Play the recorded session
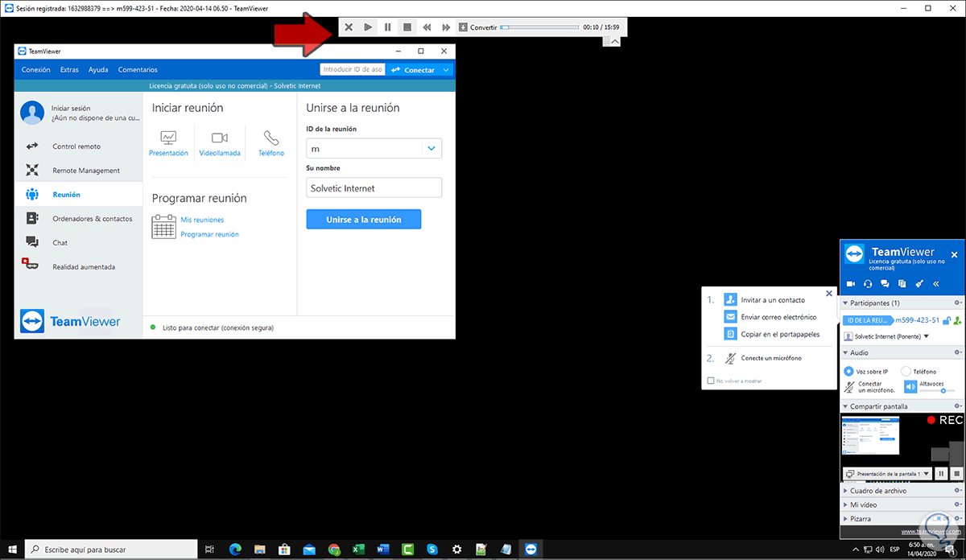 (x=368, y=27)
